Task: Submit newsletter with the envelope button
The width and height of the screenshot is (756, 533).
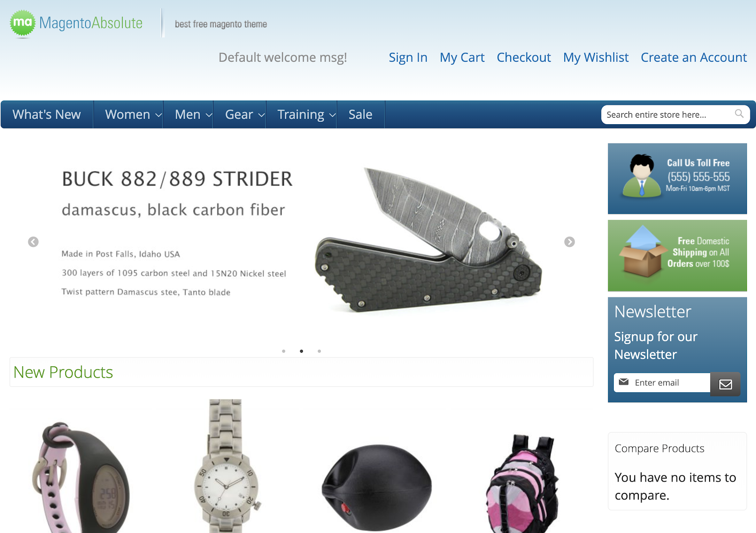Action: [725, 384]
